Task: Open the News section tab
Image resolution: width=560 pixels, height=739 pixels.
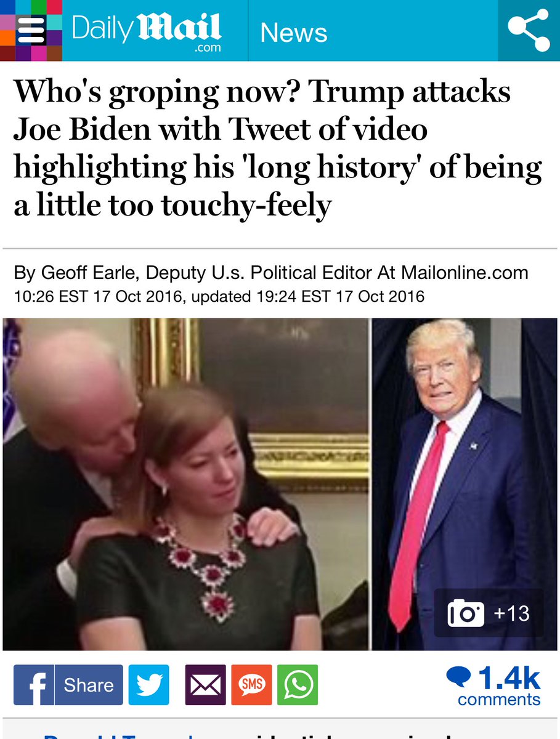Action: (x=294, y=32)
